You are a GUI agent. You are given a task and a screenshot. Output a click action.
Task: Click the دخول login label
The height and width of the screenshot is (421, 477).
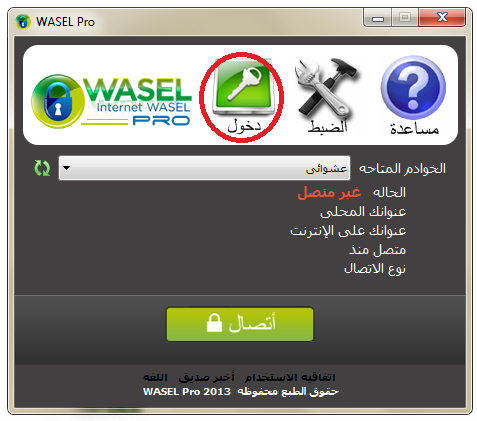point(244,127)
